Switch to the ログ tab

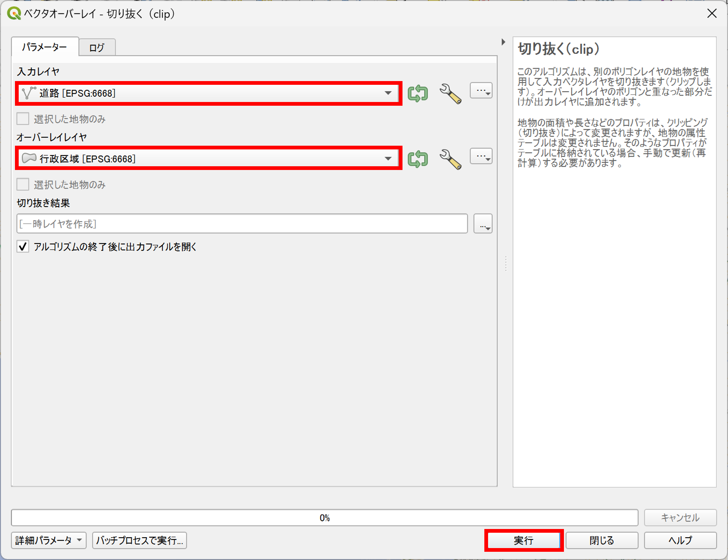coord(97,47)
